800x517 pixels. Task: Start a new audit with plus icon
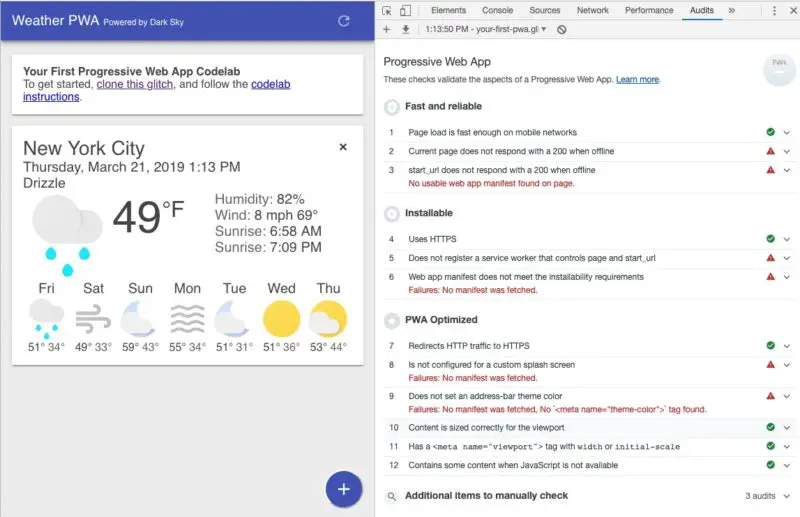[386, 29]
